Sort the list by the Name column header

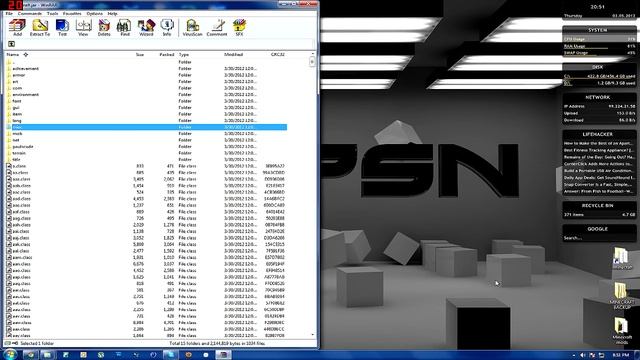pos(13,54)
